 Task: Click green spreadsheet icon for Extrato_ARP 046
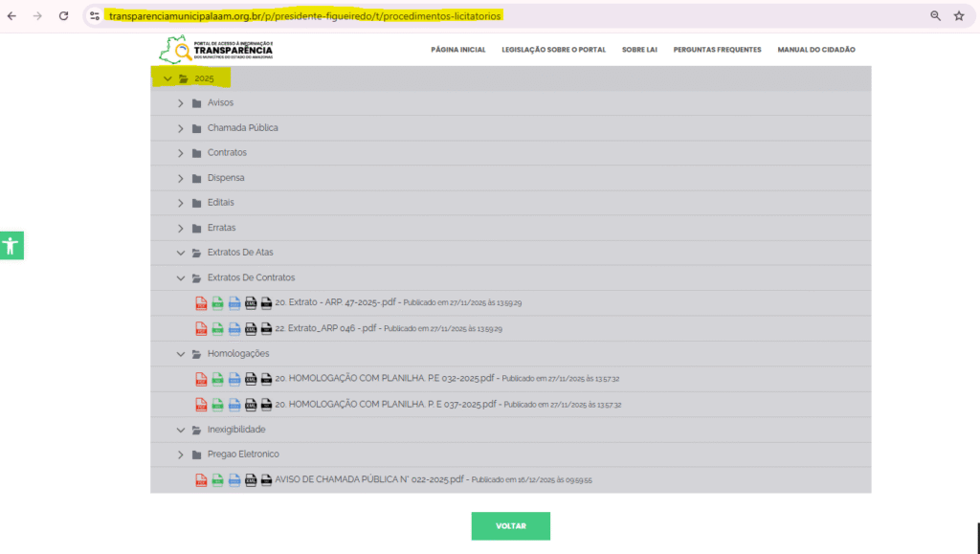pyautogui.click(x=217, y=328)
